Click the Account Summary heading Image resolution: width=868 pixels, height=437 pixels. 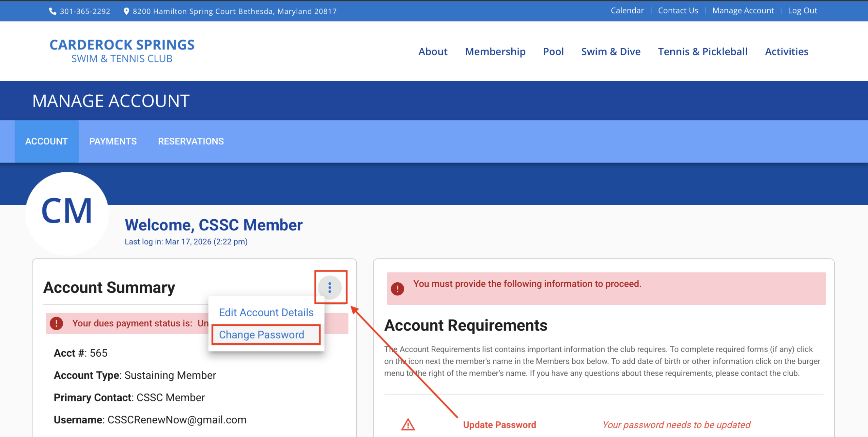109,288
